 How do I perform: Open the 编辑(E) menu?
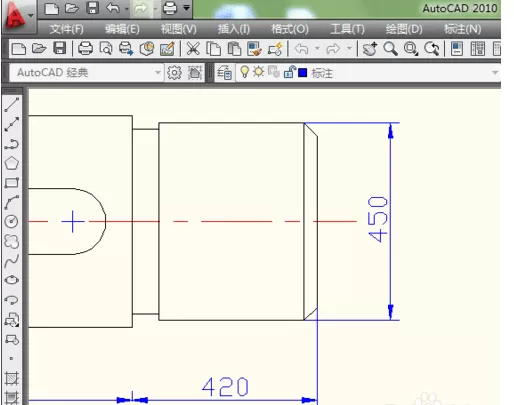point(122,29)
